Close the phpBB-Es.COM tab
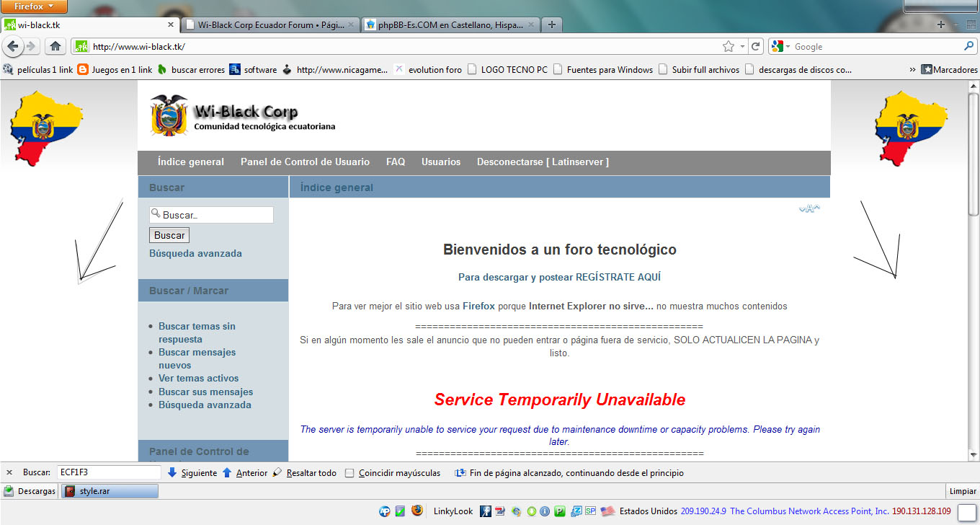The height and width of the screenshot is (525, 980). [x=530, y=25]
